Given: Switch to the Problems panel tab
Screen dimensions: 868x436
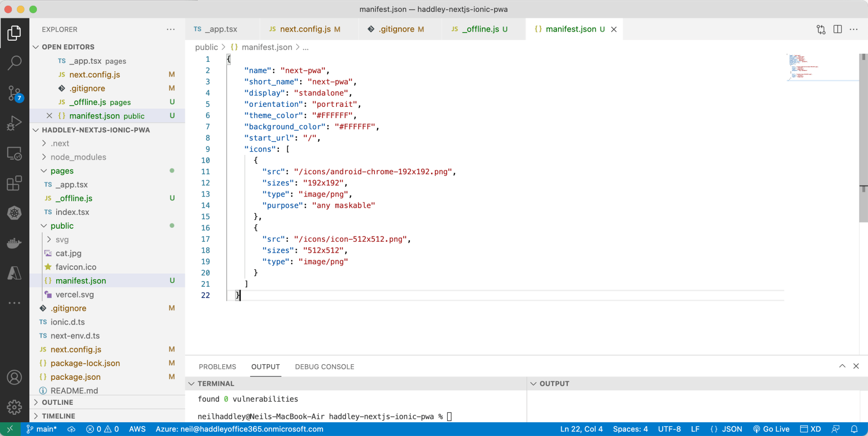Looking at the screenshot, I should [x=217, y=367].
